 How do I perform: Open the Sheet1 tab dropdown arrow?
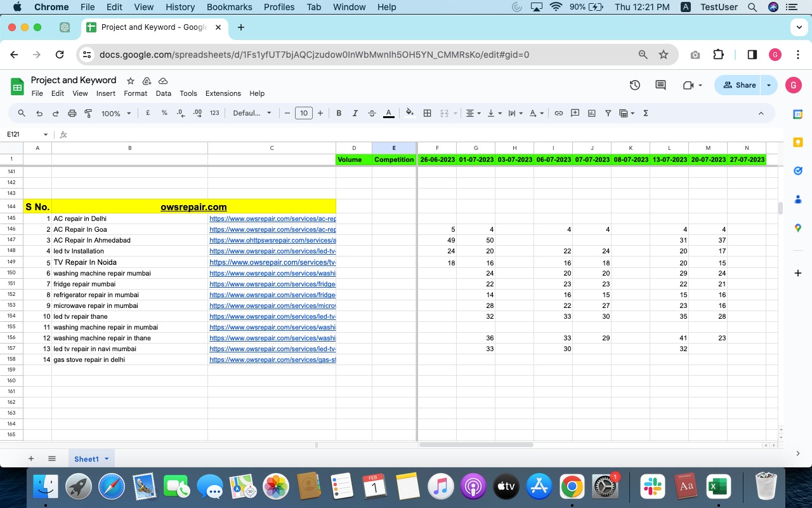tap(107, 458)
